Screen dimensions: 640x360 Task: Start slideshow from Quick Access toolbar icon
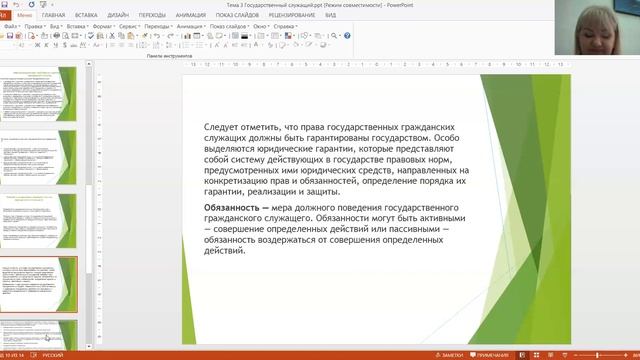click(x=43, y=4)
